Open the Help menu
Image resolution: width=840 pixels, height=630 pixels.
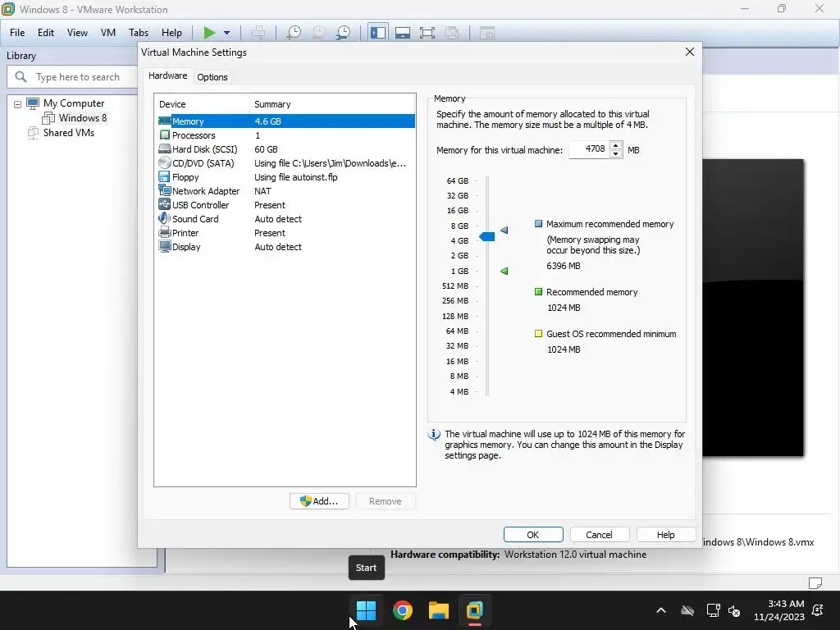click(x=171, y=33)
